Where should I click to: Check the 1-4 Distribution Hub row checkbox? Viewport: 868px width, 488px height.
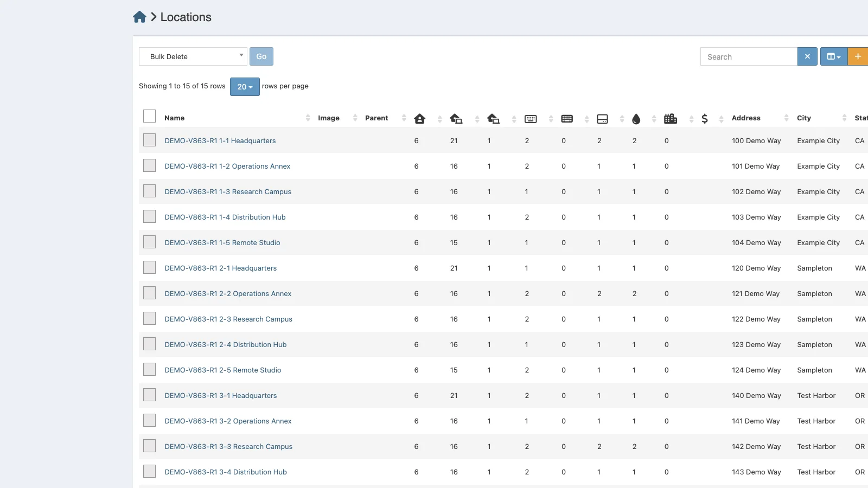[x=150, y=216]
